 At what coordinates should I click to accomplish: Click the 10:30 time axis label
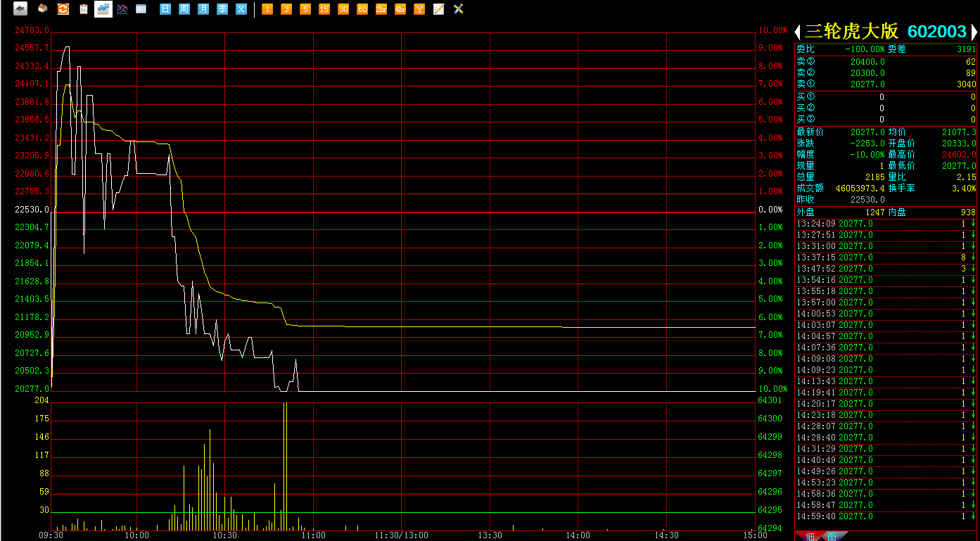point(225,535)
